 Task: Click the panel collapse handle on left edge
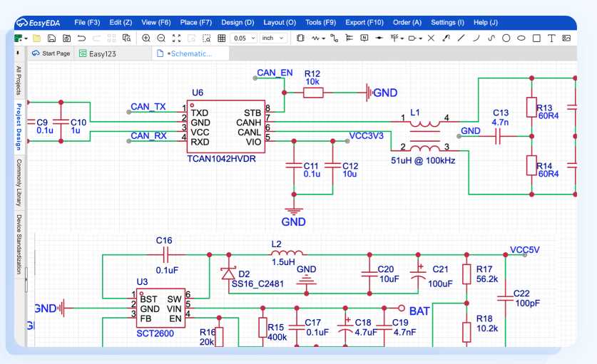26,279
